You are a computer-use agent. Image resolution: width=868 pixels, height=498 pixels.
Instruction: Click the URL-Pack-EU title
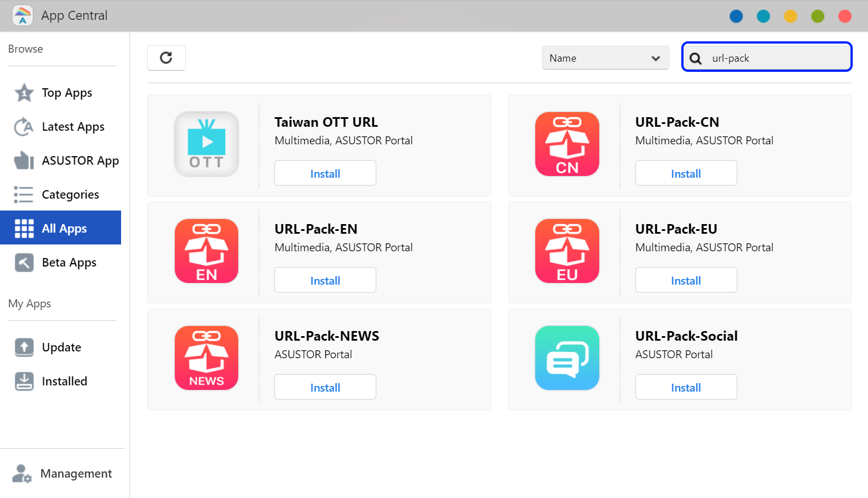[676, 229]
